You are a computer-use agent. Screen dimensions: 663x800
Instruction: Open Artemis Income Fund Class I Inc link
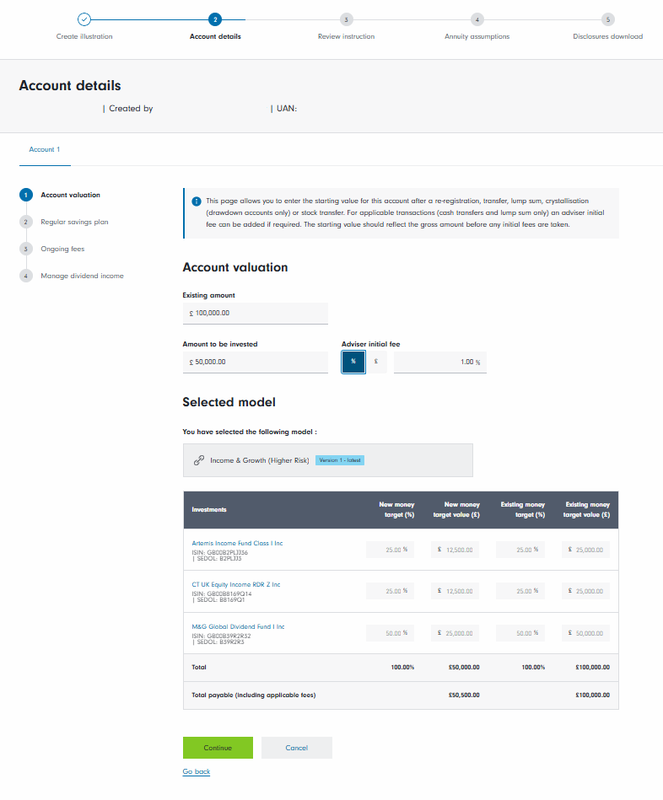237,543
